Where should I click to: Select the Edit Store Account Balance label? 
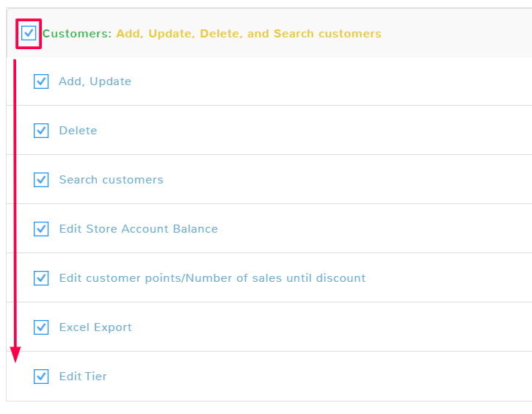coord(138,229)
